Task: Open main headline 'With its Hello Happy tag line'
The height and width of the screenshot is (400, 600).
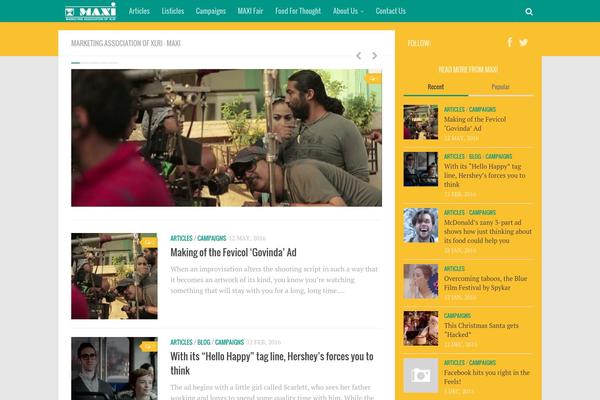Action: [272, 363]
